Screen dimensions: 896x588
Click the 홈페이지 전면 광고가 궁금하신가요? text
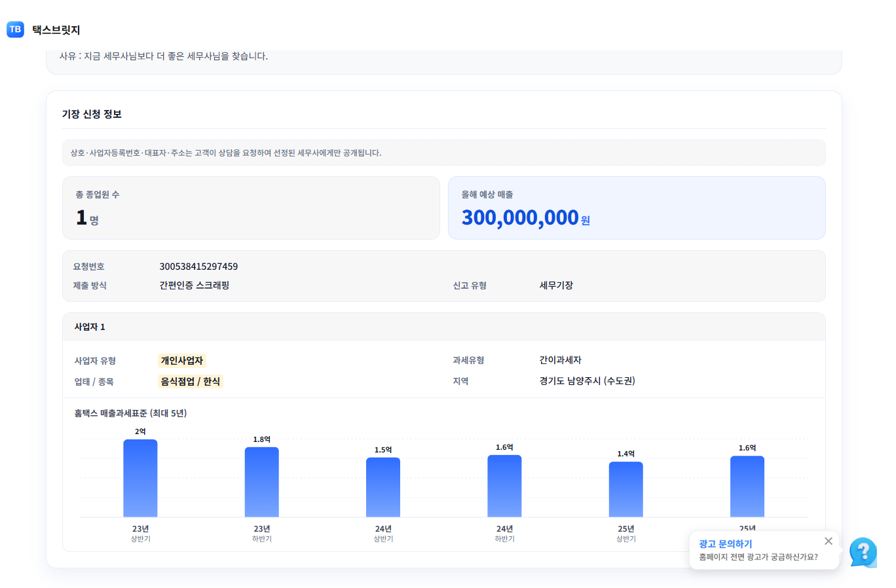[x=758, y=557]
